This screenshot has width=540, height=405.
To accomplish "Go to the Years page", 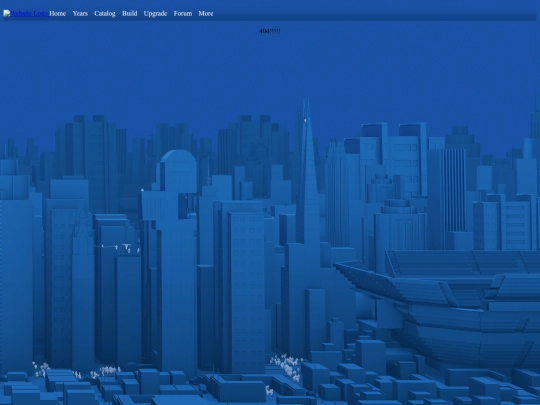I will pos(80,13).
